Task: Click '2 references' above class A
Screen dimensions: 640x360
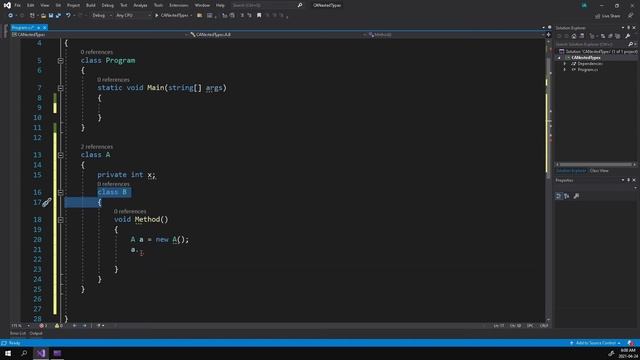Action: click(97, 147)
